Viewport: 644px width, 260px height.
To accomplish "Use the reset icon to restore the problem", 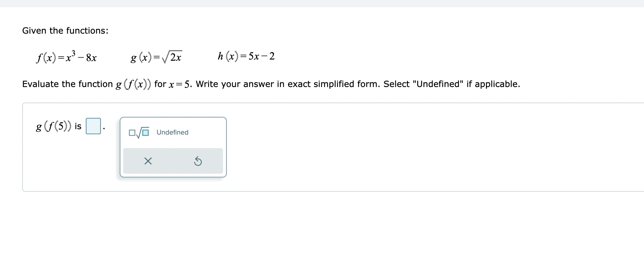I will pyautogui.click(x=198, y=161).
